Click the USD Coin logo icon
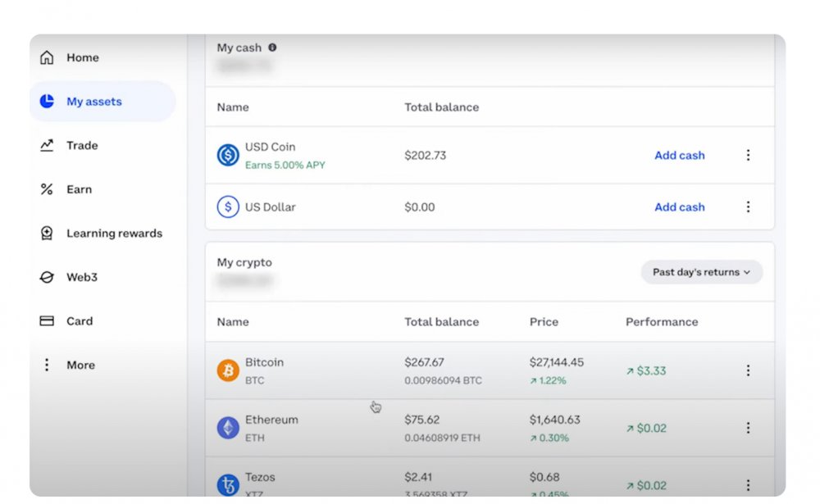The width and height of the screenshot is (820, 504). [228, 155]
